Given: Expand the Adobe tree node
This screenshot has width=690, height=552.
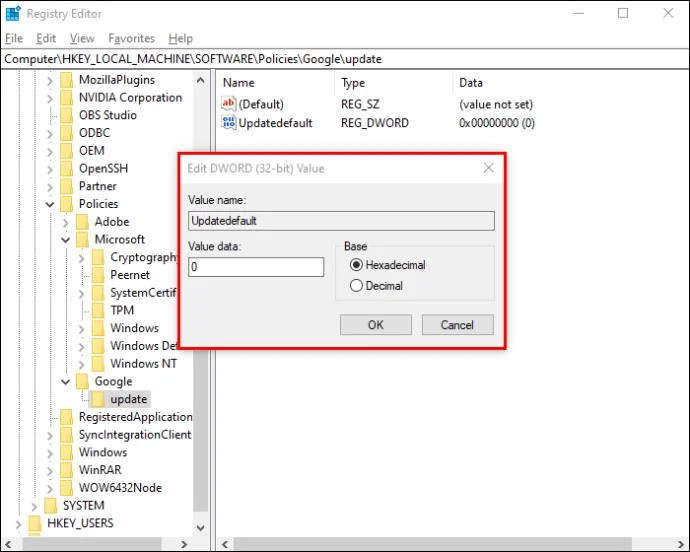Looking at the screenshot, I should 66,223.
